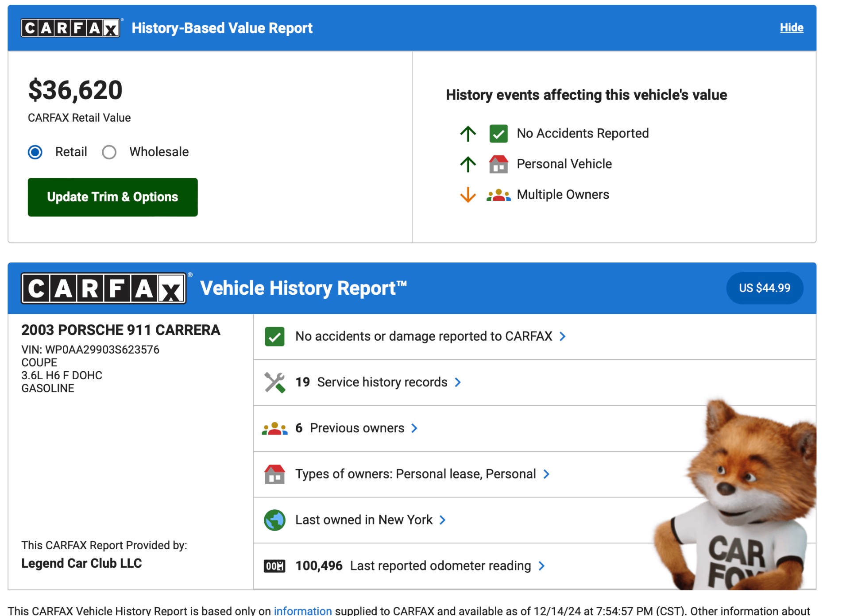This screenshot has height=616, width=850.
Task: Click the wrench and screwdriver service history icon
Action: click(274, 382)
